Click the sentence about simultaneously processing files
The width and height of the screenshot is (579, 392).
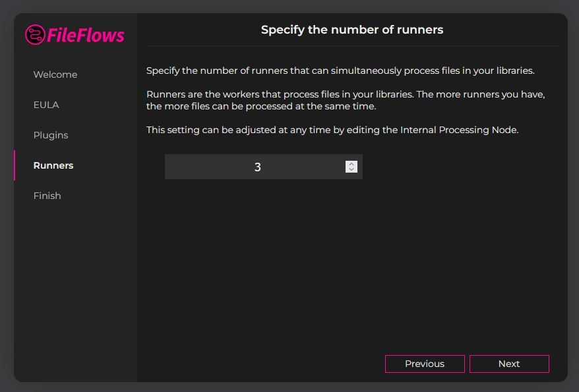tap(340, 70)
